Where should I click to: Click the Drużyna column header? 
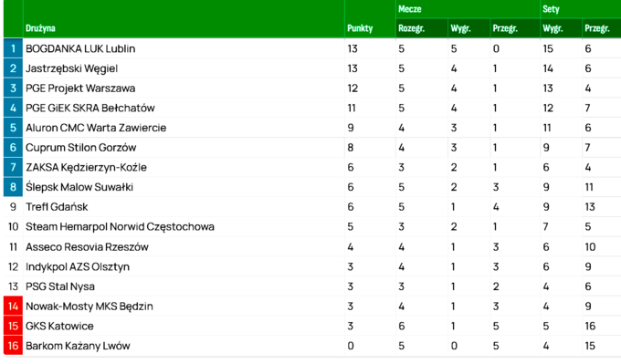[40, 28]
